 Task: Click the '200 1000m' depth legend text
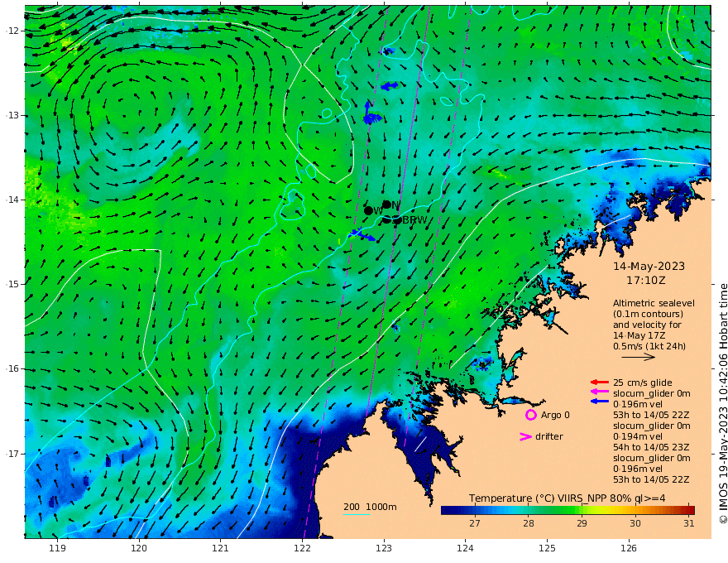coord(370,507)
